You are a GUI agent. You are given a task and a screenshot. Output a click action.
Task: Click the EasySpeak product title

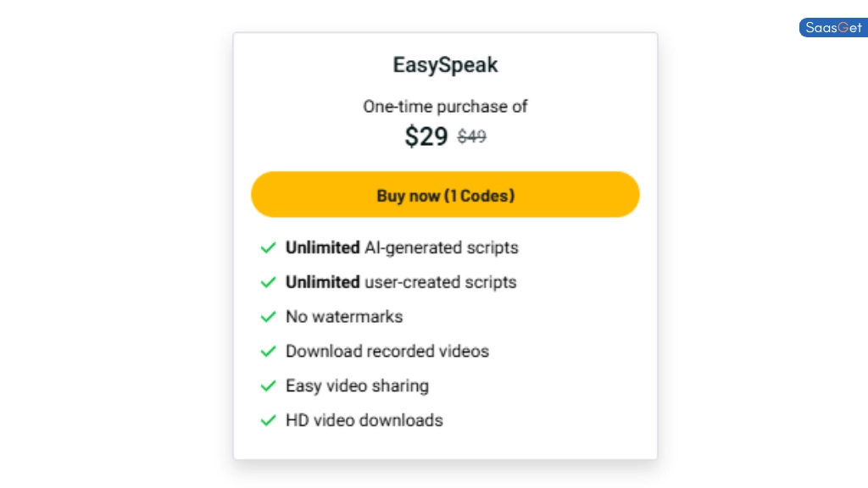click(x=445, y=64)
